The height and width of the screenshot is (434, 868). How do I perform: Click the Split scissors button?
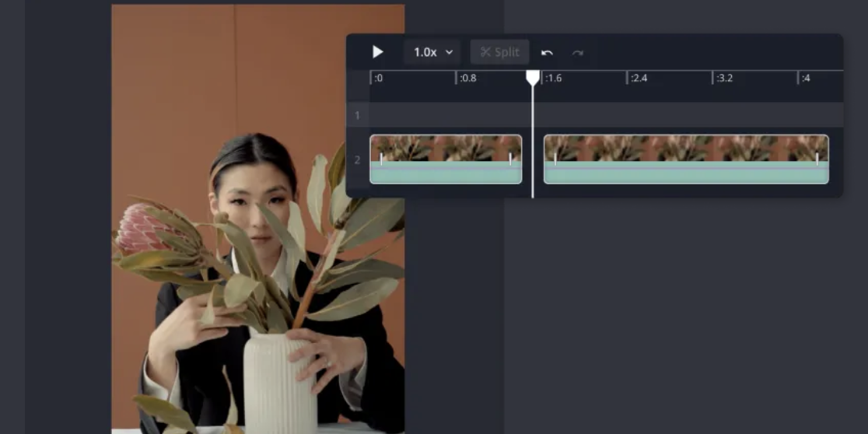click(499, 52)
